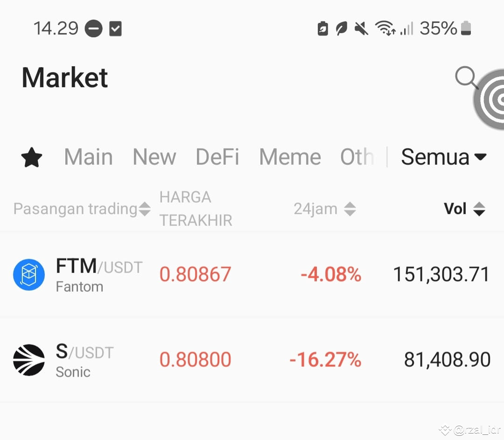Tap the Wi-Fi icon in the status bar
This screenshot has height=440, width=504.
click(386, 28)
